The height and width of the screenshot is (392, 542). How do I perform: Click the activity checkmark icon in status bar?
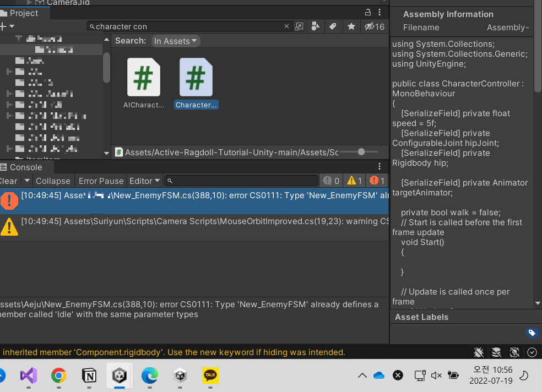pyautogui.click(x=532, y=352)
